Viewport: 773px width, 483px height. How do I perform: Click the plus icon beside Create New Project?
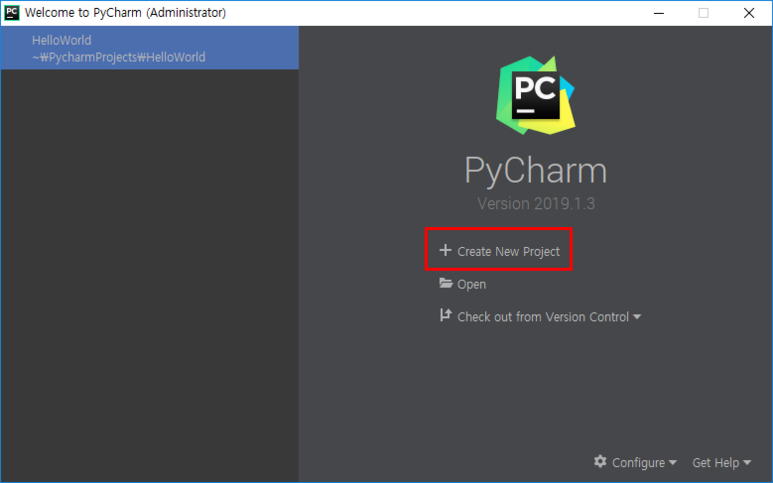pos(445,250)
